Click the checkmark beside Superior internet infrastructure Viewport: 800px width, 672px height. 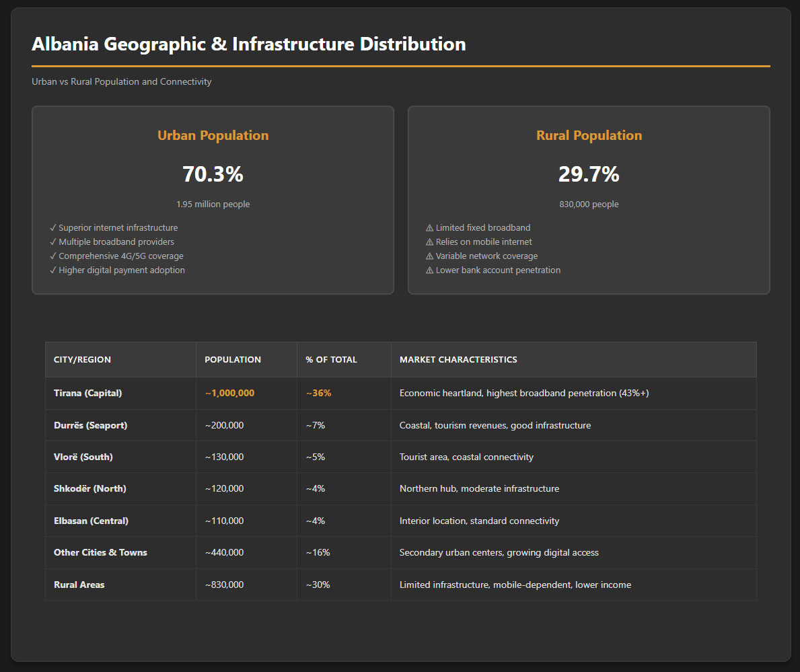click(x=53, y=228)
